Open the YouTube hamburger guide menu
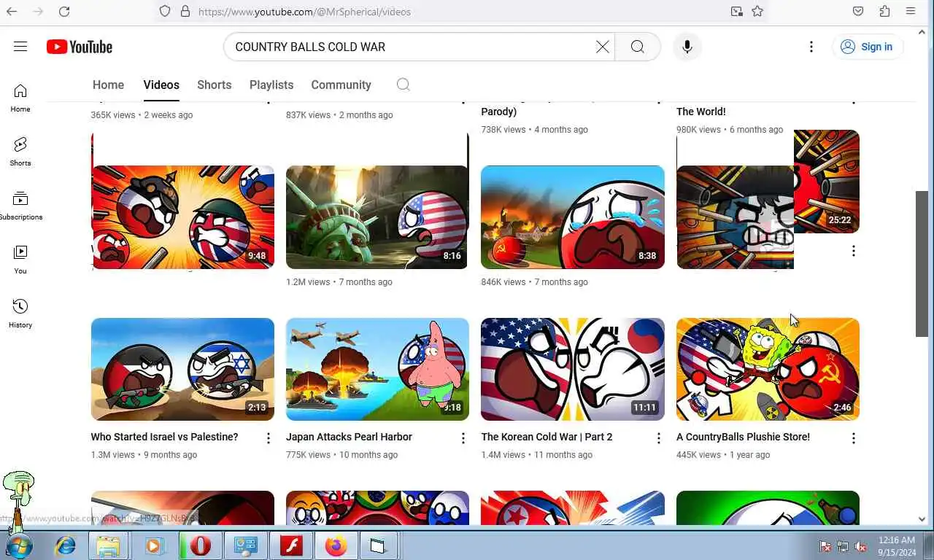 20,47
